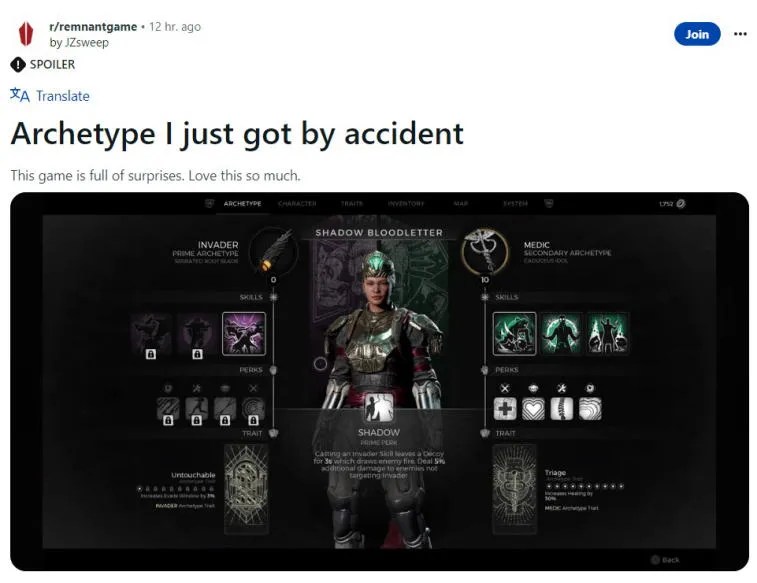Select the Medic caduceus archetype emblem
The image size is (757, 583).
coord(484,251)
